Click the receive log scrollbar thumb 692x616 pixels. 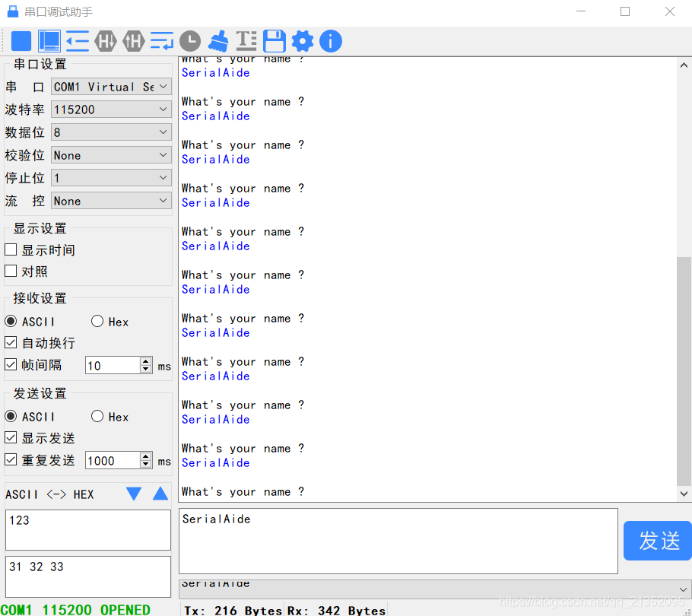[684, 371]
